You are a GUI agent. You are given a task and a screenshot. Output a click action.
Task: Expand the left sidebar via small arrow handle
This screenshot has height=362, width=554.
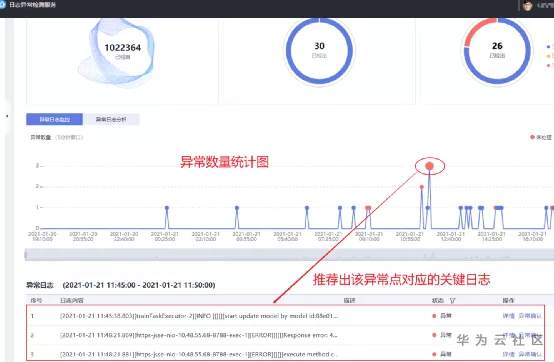coord(7,115)
